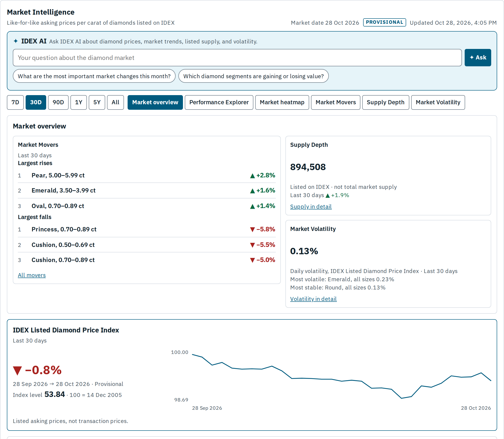
Task: Open the Performance Explorer tab
Action: click(219, 102)
